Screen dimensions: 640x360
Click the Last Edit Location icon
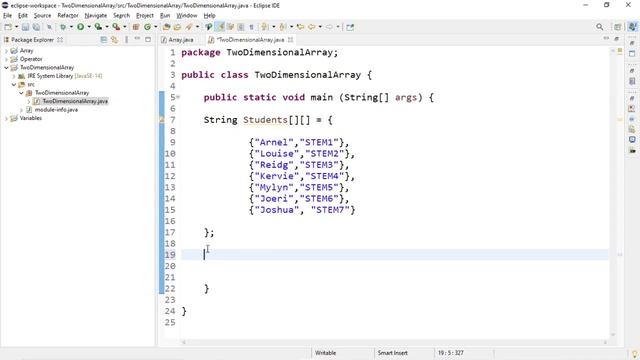pyautogui.click(x=300, y=27)
